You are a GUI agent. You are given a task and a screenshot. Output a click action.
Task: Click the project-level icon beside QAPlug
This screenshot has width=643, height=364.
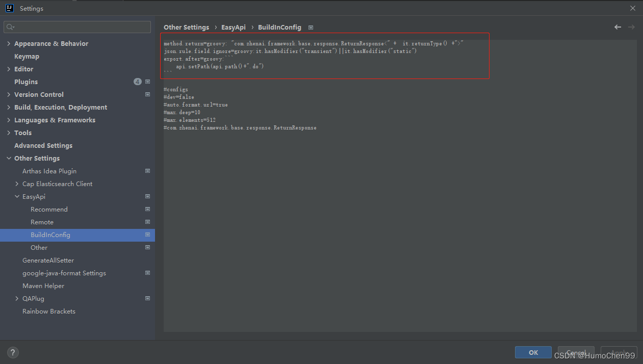(x=147, y=298)
